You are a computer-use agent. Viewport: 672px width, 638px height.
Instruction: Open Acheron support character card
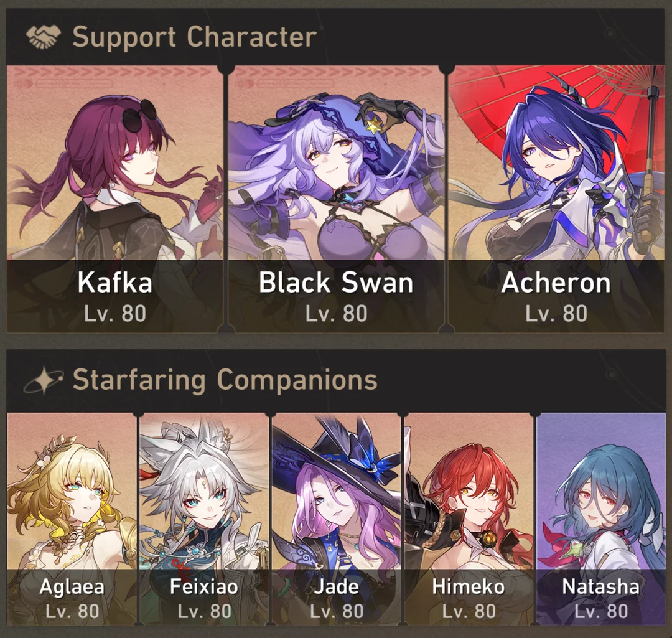pyautogui.click(x=556, y=199)
